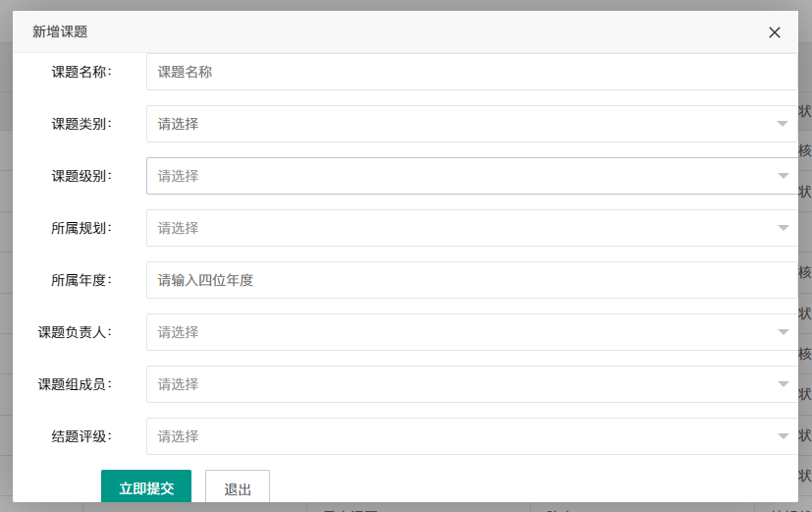Click the 新增课题 dialog title bar
This screenshot has width=812, height=512.
(406, 32)
